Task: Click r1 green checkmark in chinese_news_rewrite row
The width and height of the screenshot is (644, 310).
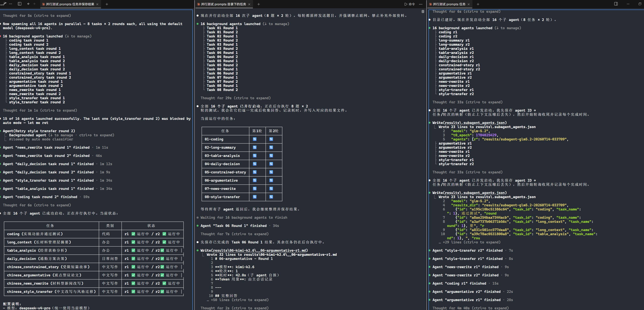Action: [133, 283]
